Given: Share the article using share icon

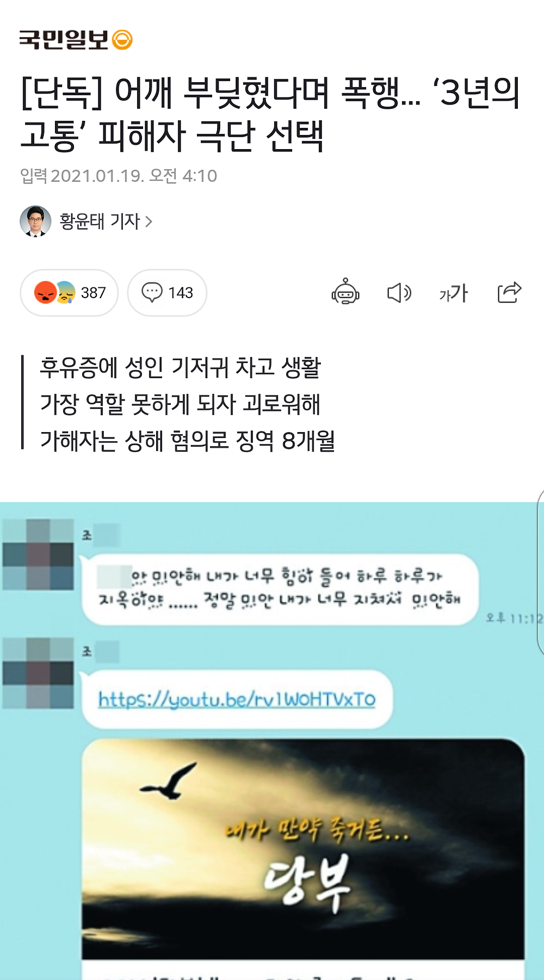Looking at the screenshot, I should pyautogui.click(x=510, y=292).
